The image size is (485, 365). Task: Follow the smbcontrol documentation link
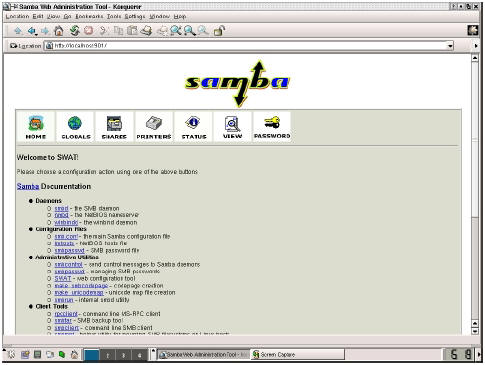(68, 264)
